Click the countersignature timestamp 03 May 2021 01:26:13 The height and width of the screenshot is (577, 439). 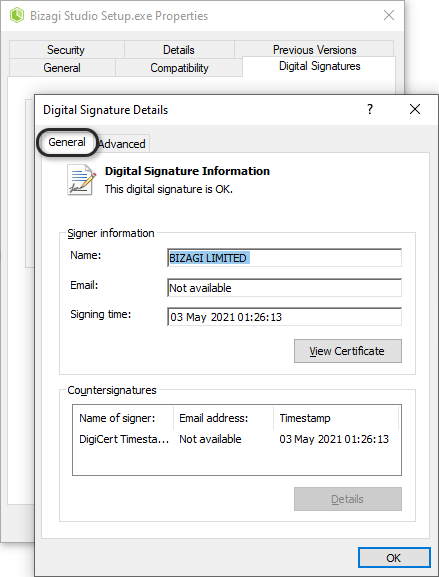[334, 439]
